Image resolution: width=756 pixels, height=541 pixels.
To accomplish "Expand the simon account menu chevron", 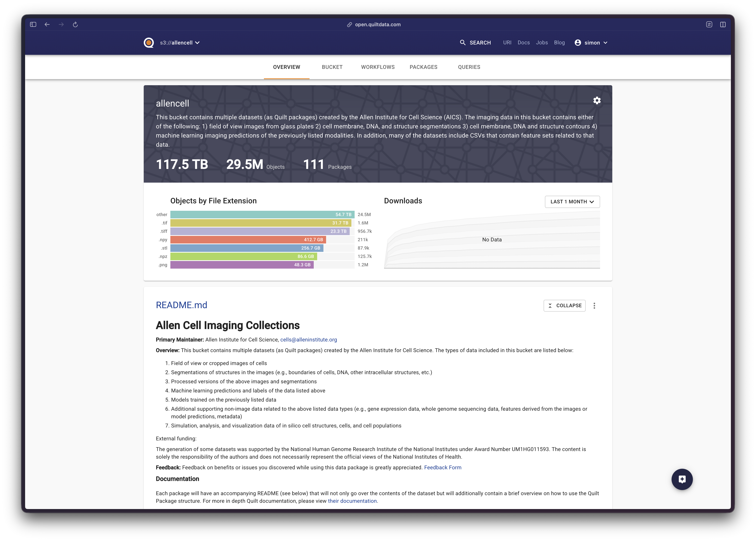I will [605, 43].
